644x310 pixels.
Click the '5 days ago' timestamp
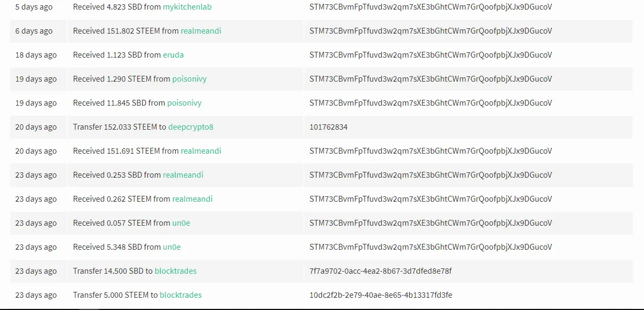34,7
